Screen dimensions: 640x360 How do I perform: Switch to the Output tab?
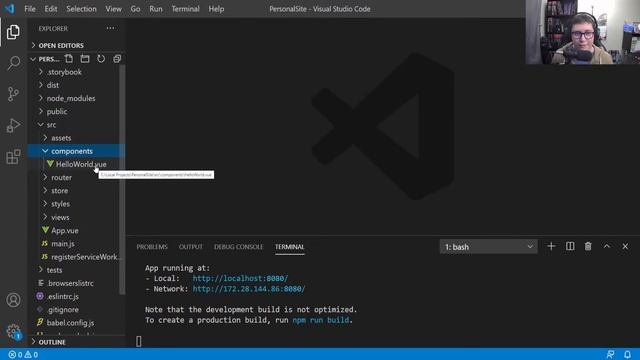pyautogui.click(x=191, y=247)
